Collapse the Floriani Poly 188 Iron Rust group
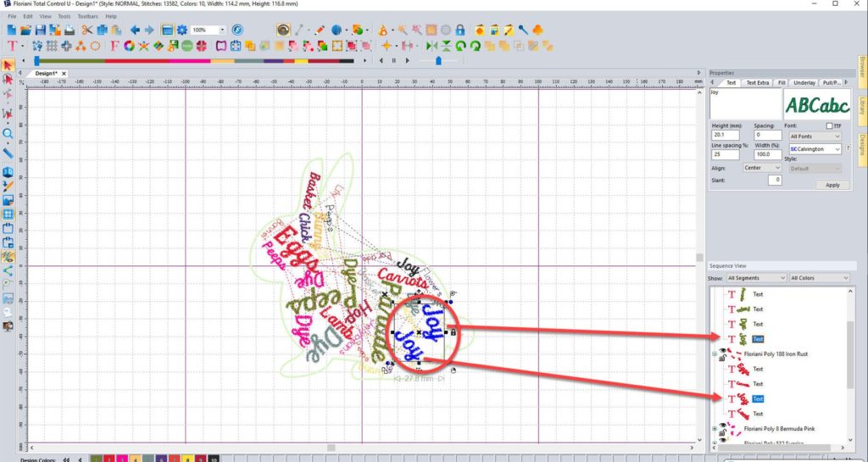The height and width of the screenshot is (462, 868). click(x=714, y=354)
